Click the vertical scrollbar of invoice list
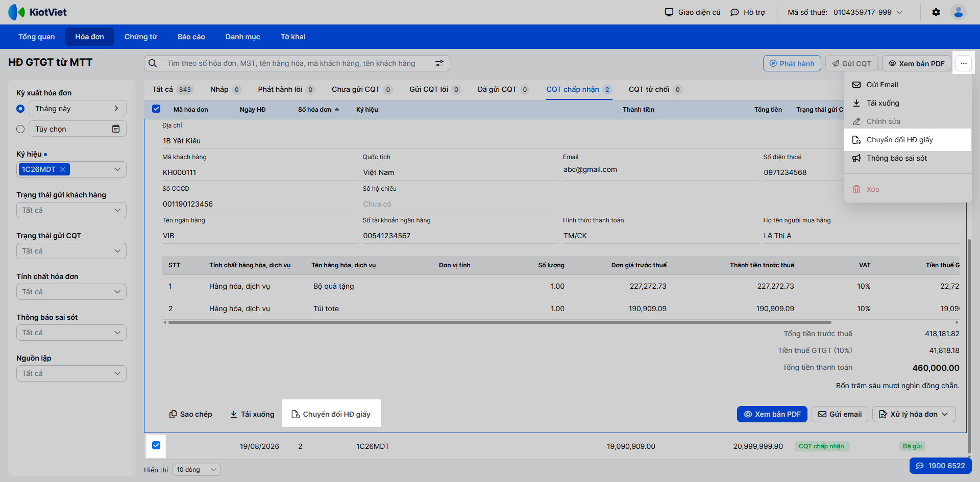 pyautogui.click(x=969, y=346)
